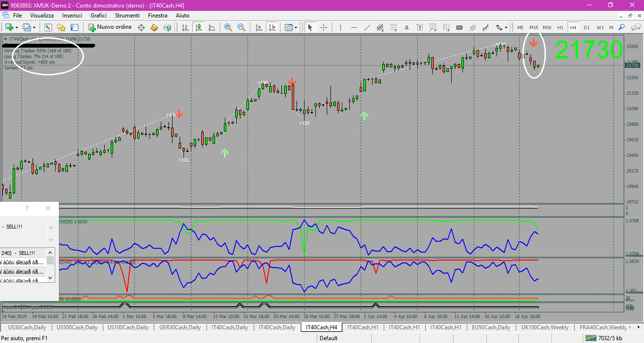This screenshot has width=644, height=343.
Task: Select the vertical line drawing tool
Action: pos(341,27)
